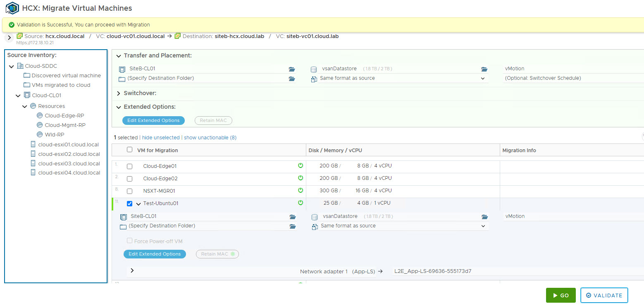
Task: Click the VALIDATE button
Action: point(604,295)
